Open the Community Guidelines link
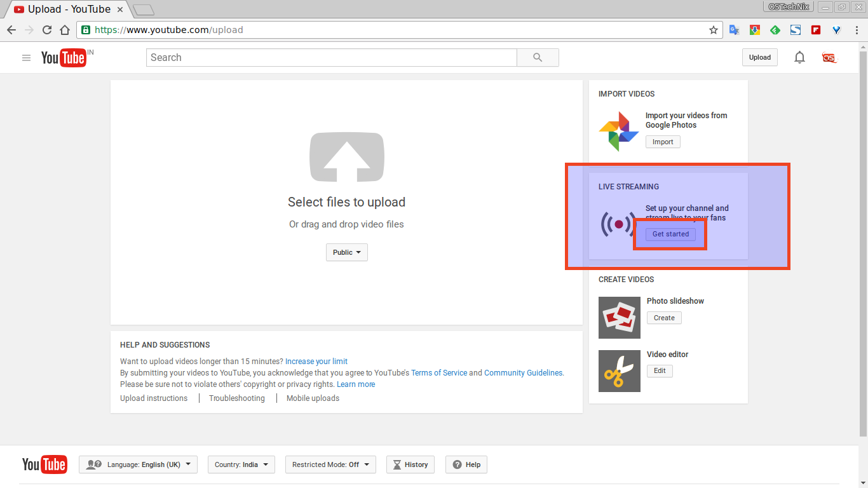 click(x=524, y=373)
